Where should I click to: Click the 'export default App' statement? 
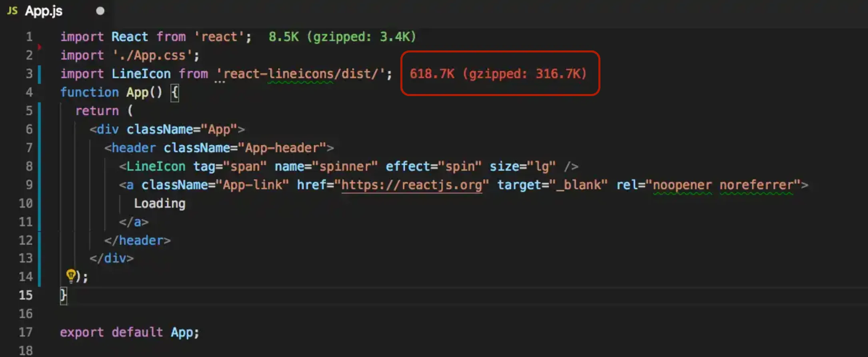129,332
